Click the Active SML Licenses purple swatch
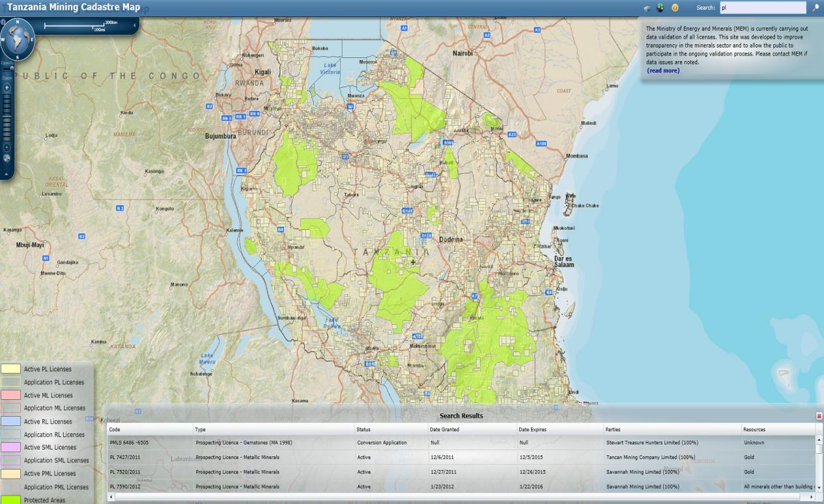 [x=10, y=447]
